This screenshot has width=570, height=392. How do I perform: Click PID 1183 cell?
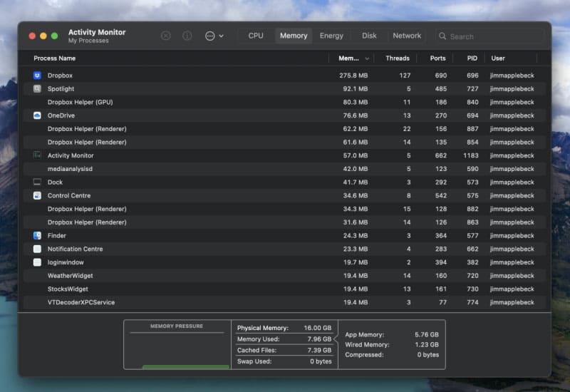point(471,155)
